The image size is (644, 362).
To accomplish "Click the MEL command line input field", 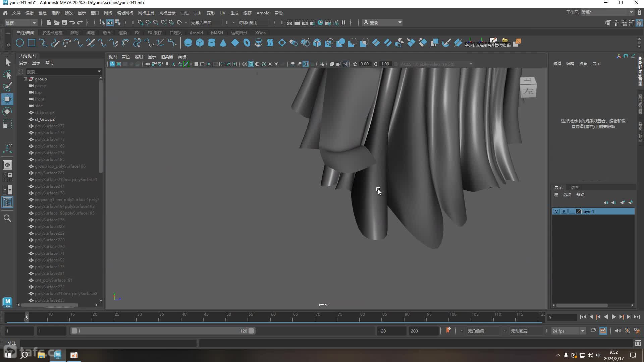I will [108, 343].
